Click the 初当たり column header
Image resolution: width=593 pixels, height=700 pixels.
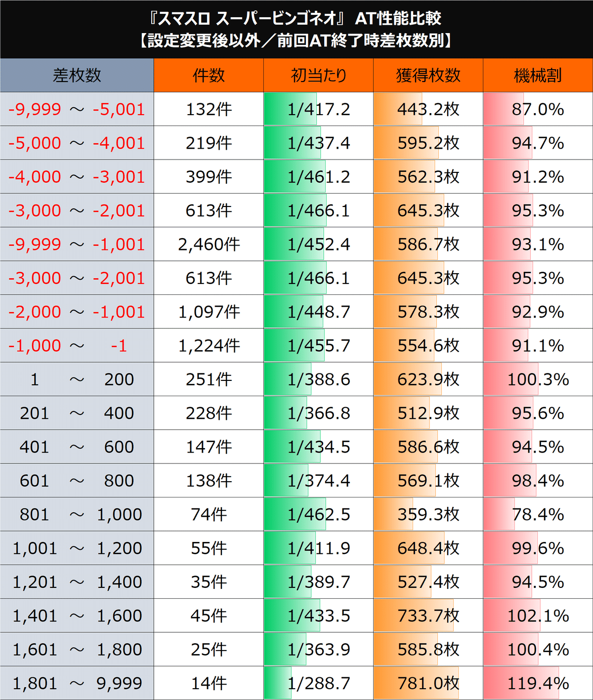[318, 75]
